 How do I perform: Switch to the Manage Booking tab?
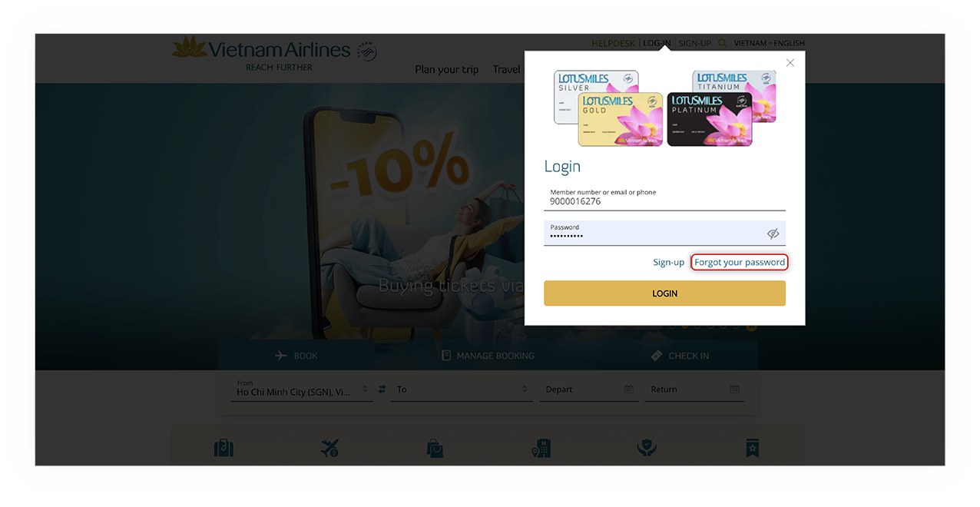tap(487, 355)
